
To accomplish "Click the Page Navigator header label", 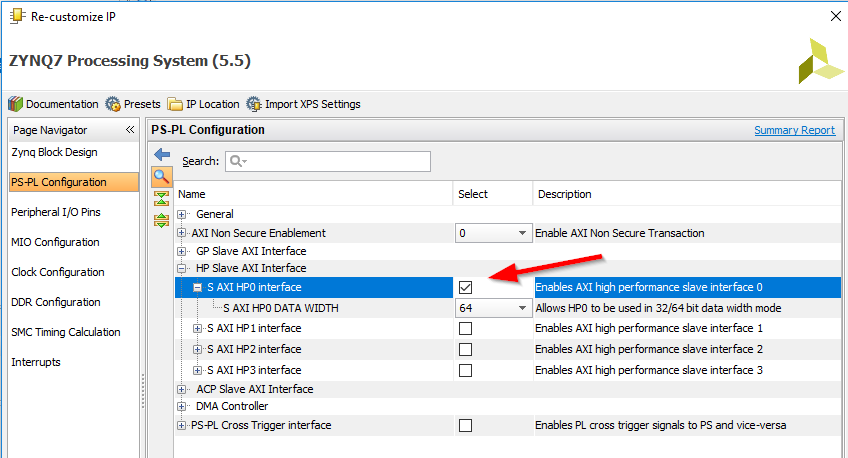I will 50,130.
